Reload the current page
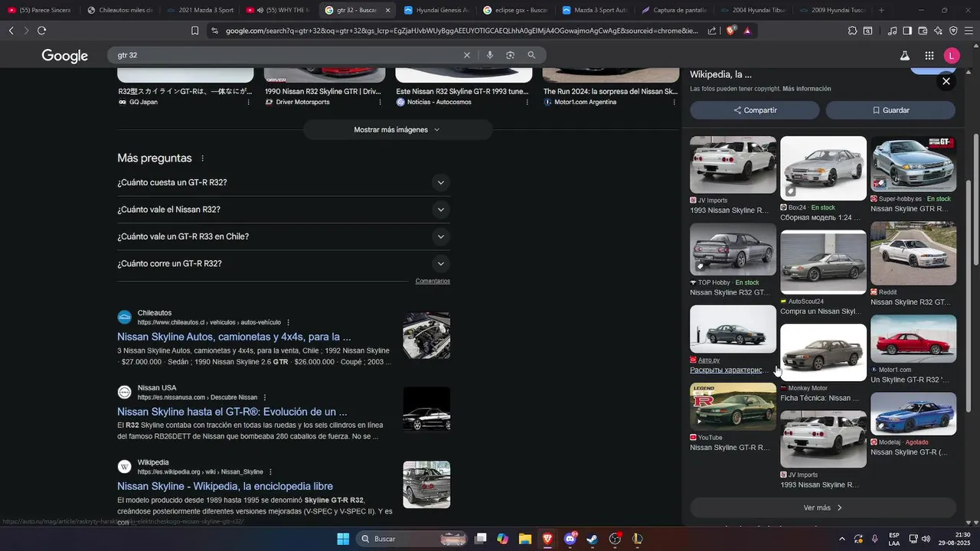The width and height of the screenshot is (980, 551). (x=41, y=31)
